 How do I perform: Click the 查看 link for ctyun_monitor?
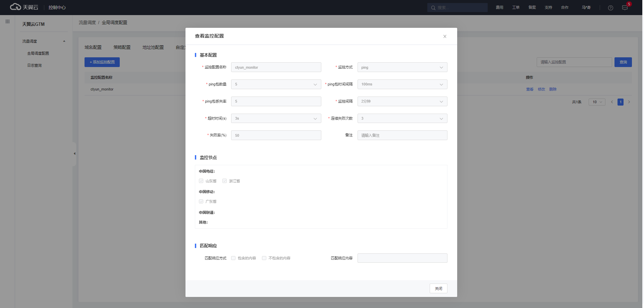coord(530,89)
